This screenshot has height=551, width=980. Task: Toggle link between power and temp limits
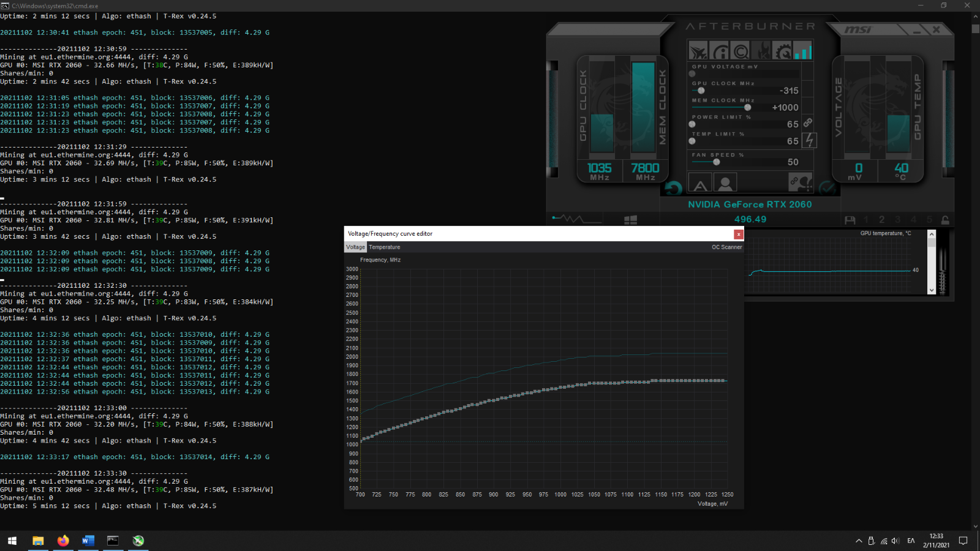(x=808, y=123)
